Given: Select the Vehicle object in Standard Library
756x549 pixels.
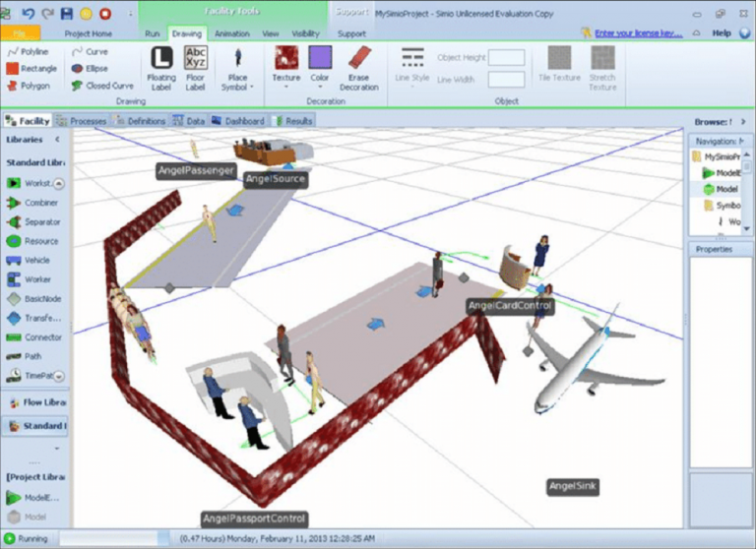Looking at the screenshot, I should click(x=33, y=260).
